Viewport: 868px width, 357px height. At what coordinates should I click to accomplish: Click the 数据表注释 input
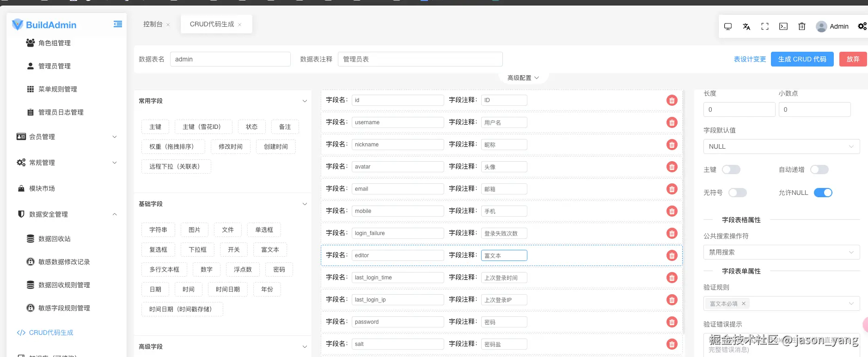(420, 59)
